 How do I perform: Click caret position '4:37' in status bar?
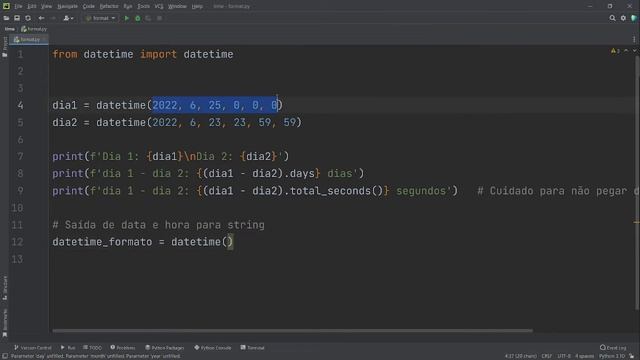520,356
